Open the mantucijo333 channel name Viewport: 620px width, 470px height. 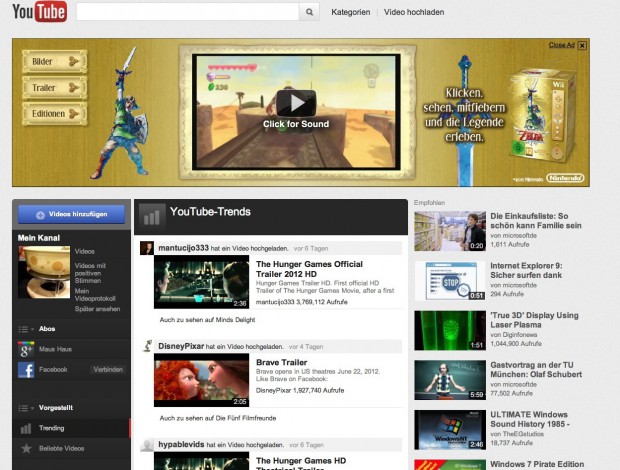tap(183, 248)
